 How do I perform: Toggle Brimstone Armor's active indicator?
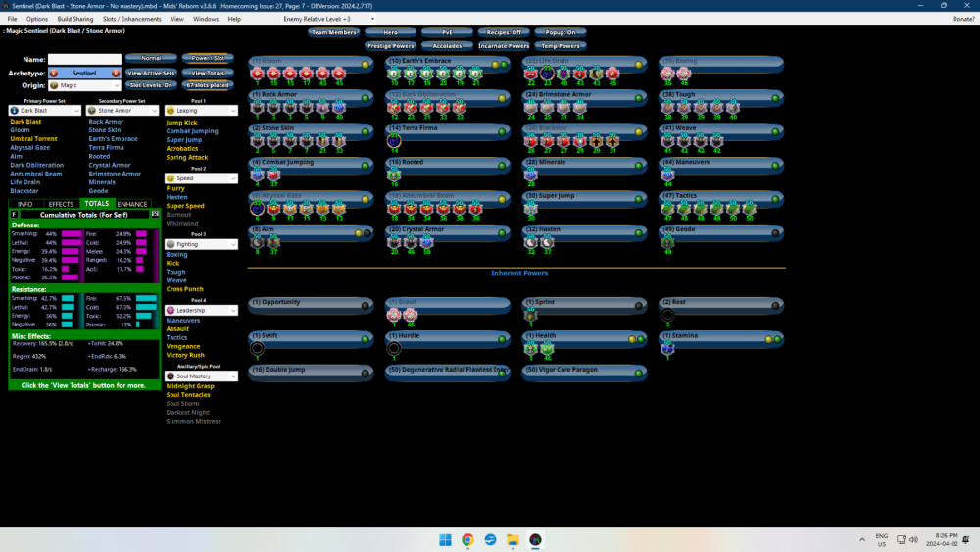click(638, 98)
